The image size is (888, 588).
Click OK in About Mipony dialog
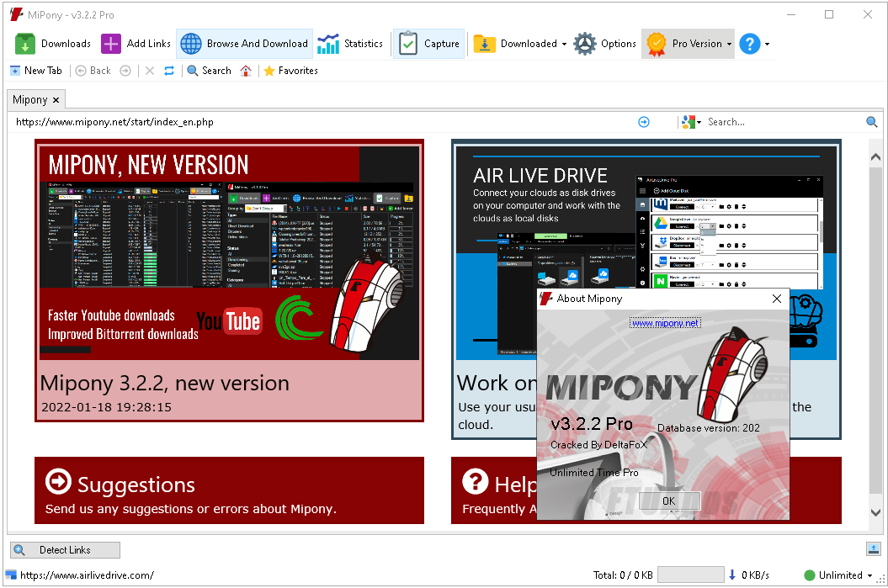coord(669,501)
